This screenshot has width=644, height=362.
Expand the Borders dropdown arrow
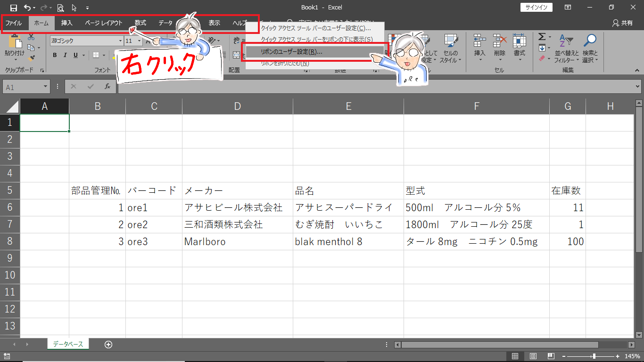point(104,55)
